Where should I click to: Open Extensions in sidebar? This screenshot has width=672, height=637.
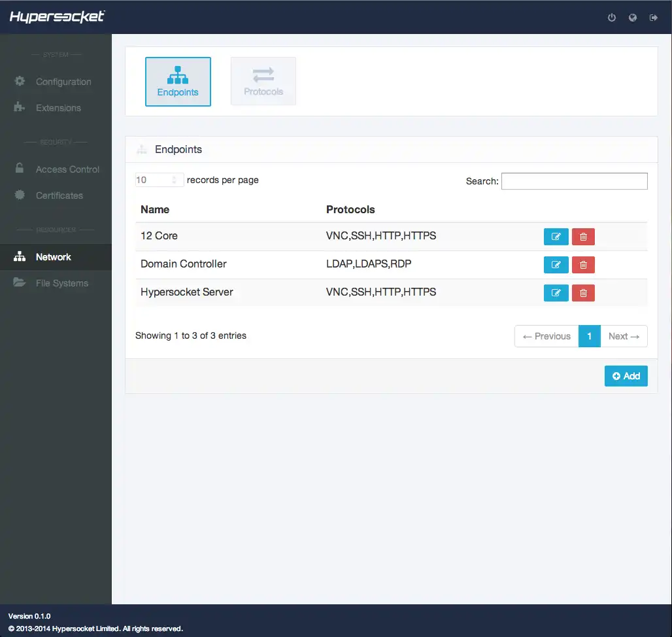pyautogui.click(x=56, y=108)
